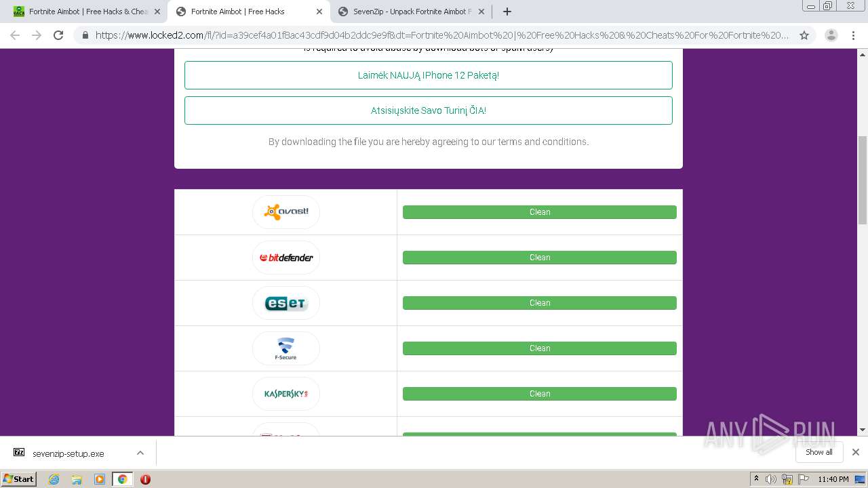868x488 pixels.
Task: Select Chrome in the taskbar
Action: click(122, 479)
